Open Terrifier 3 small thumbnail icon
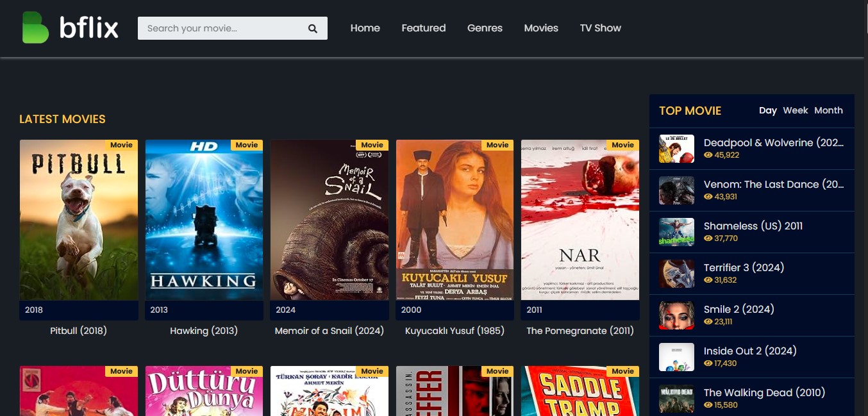 (676, 274)
